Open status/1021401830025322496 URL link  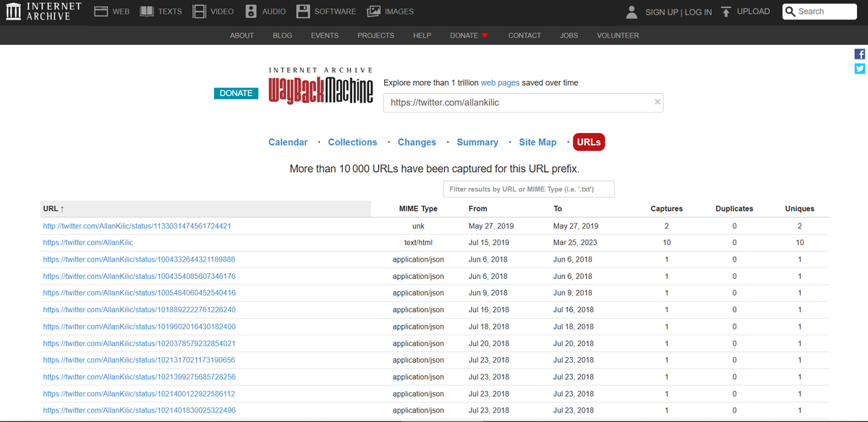(x=139, y=410)
